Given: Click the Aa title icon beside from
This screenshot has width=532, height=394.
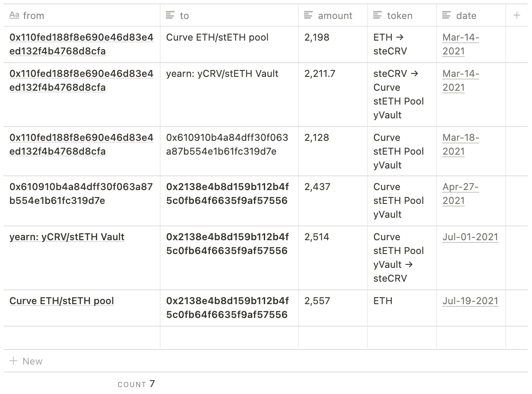Looking at the screenshot, I should coord(14,16).
